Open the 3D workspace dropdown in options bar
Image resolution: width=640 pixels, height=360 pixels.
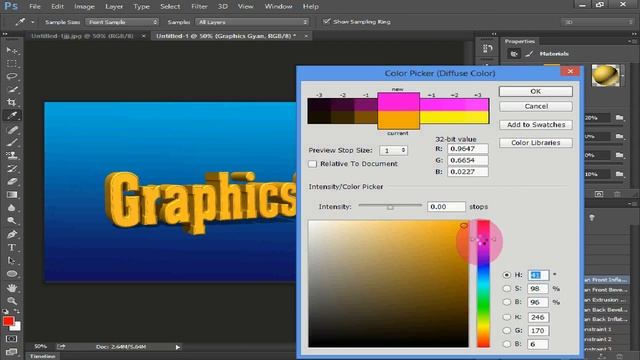[x=598, y=22]
